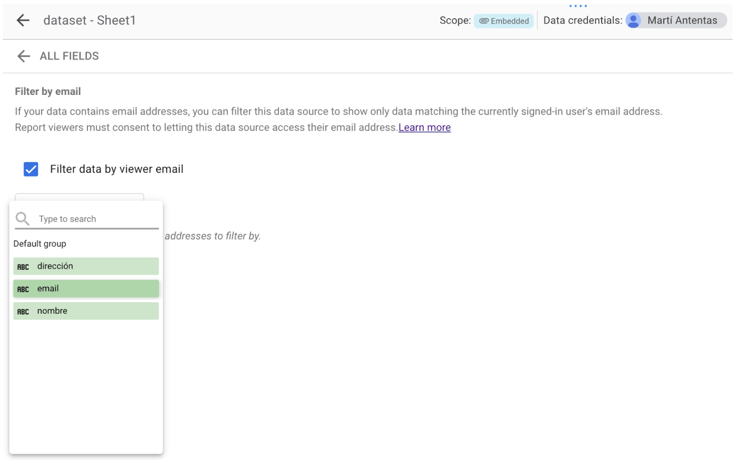
Task: Click the ABC type icon beside dirección
Action: (23, 267)
